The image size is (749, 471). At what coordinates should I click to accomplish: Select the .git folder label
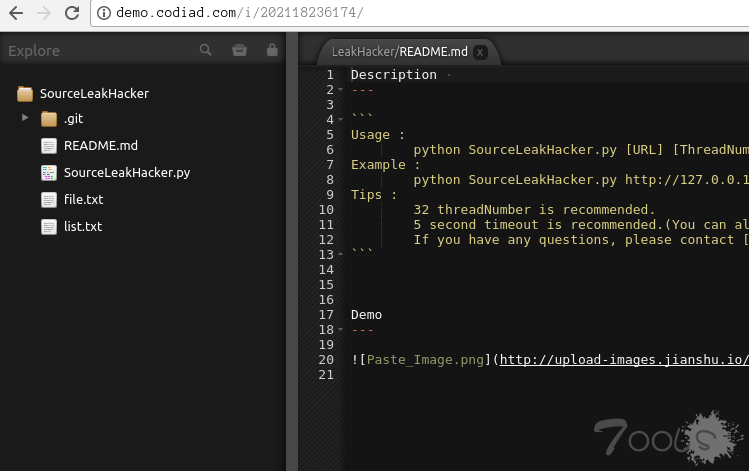(x=73, y=118)
